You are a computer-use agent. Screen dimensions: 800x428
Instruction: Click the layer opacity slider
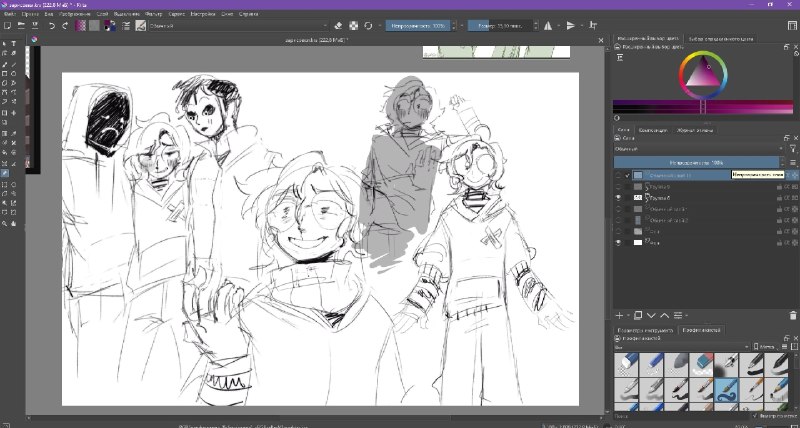697,162
